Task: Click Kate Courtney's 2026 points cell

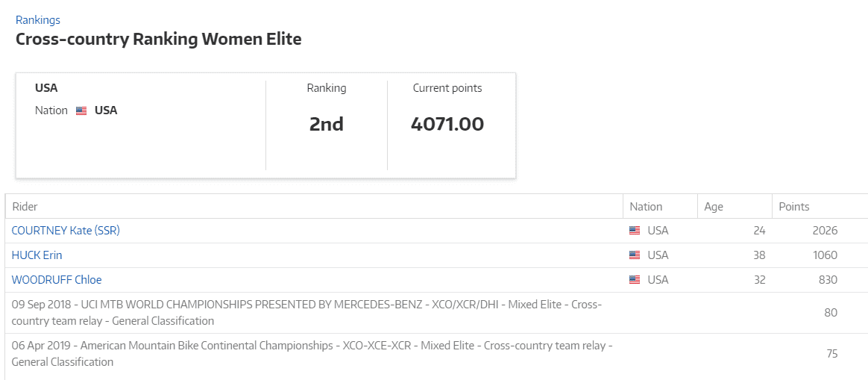Action: 825,231
